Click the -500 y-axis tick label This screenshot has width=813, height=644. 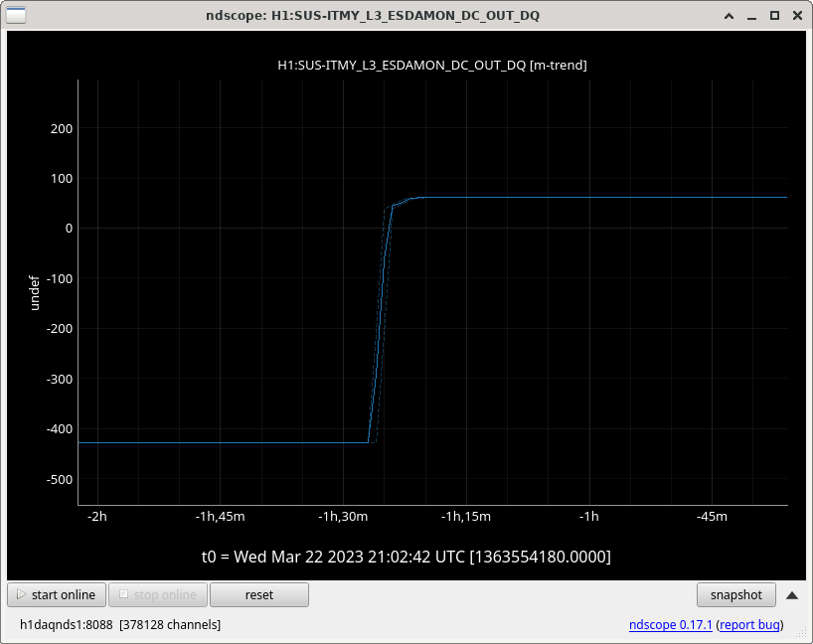(60, 480)
